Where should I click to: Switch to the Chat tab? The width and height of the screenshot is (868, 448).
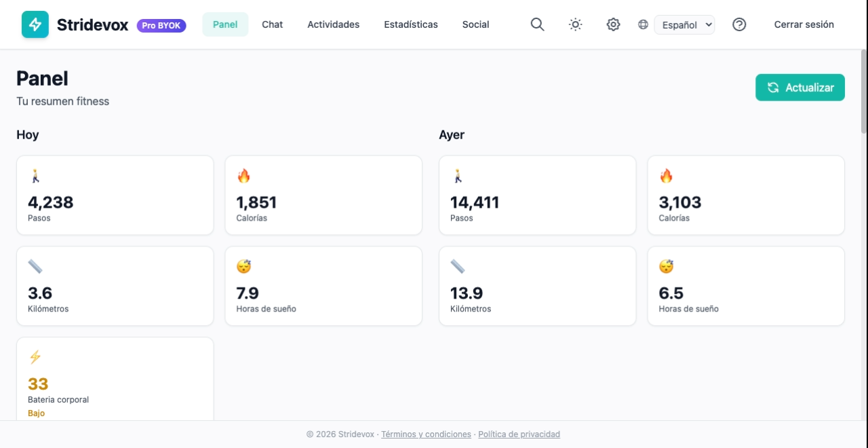pos(272,24)
